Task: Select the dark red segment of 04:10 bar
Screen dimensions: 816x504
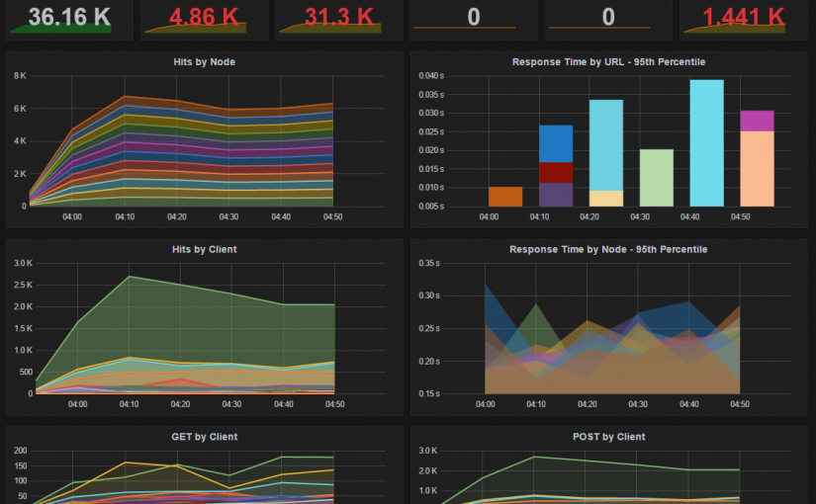Action: tap(556, 172)
